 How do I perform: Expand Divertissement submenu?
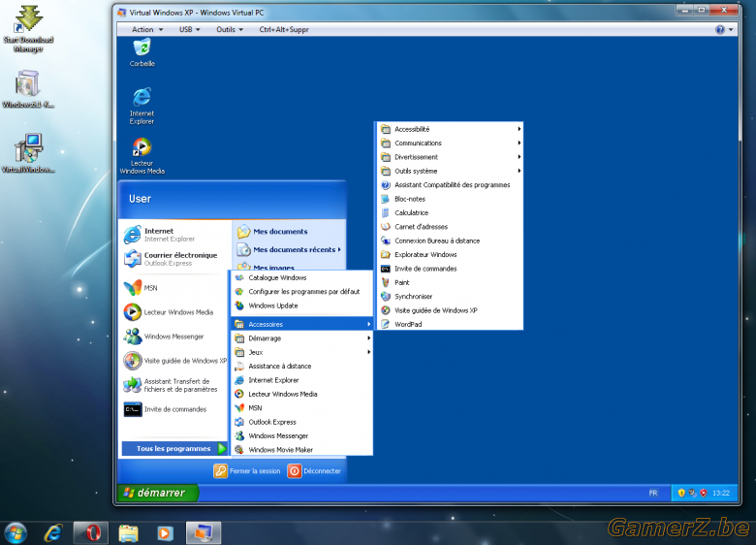click(x=450, y=157)
